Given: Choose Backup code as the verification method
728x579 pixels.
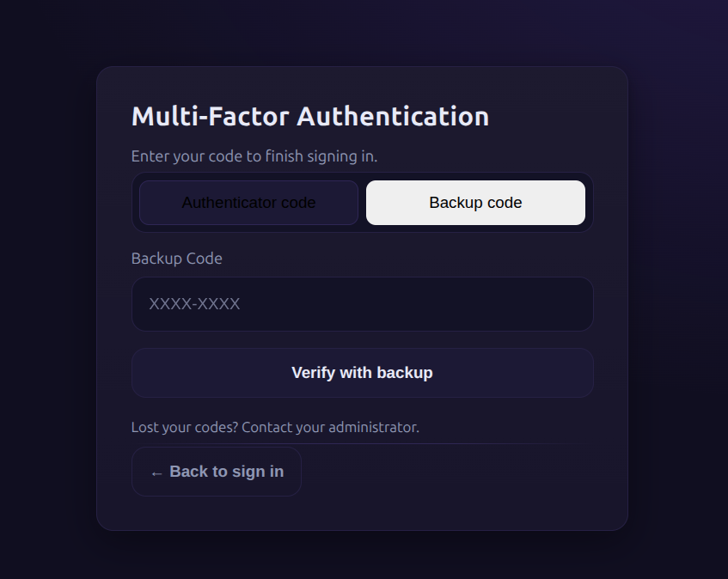Looking at the screenshot, I should pos(475,203).
